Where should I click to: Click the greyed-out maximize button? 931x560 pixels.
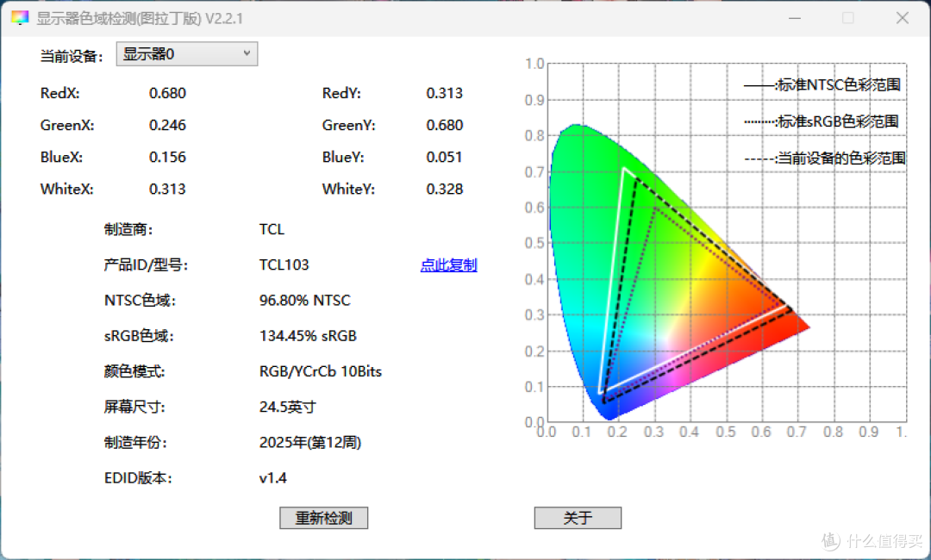848,18
